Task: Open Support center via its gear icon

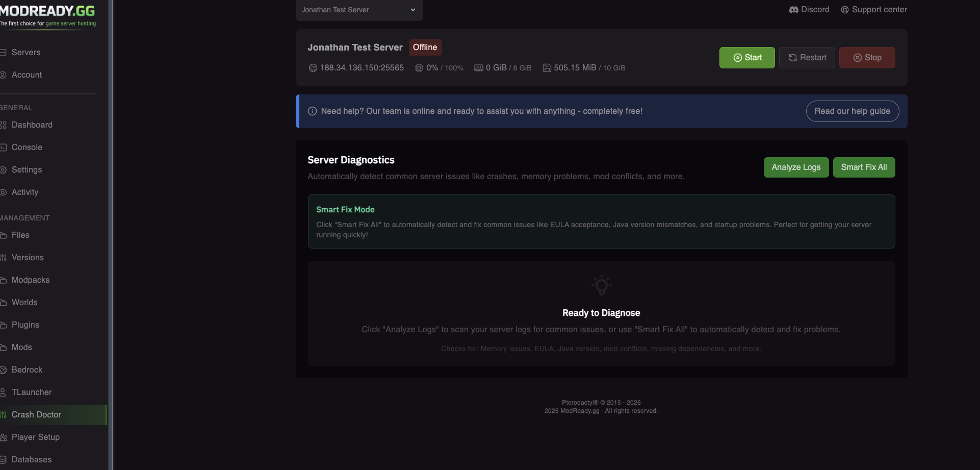Action: click(845, 9)
